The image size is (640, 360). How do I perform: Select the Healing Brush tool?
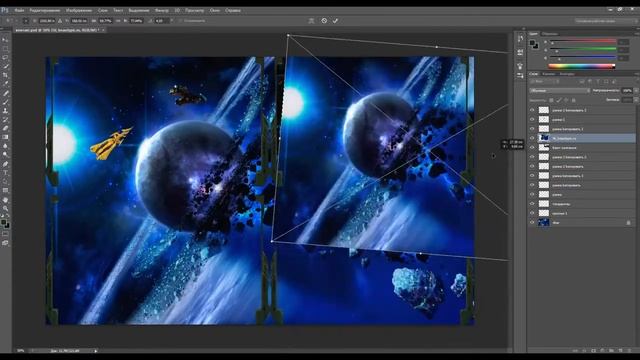5,93
